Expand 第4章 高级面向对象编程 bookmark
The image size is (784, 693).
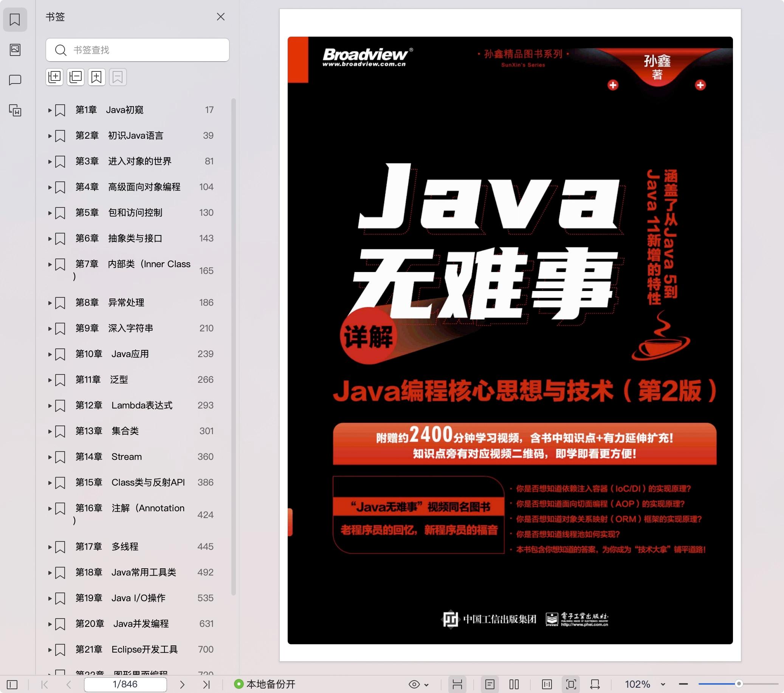50,187
